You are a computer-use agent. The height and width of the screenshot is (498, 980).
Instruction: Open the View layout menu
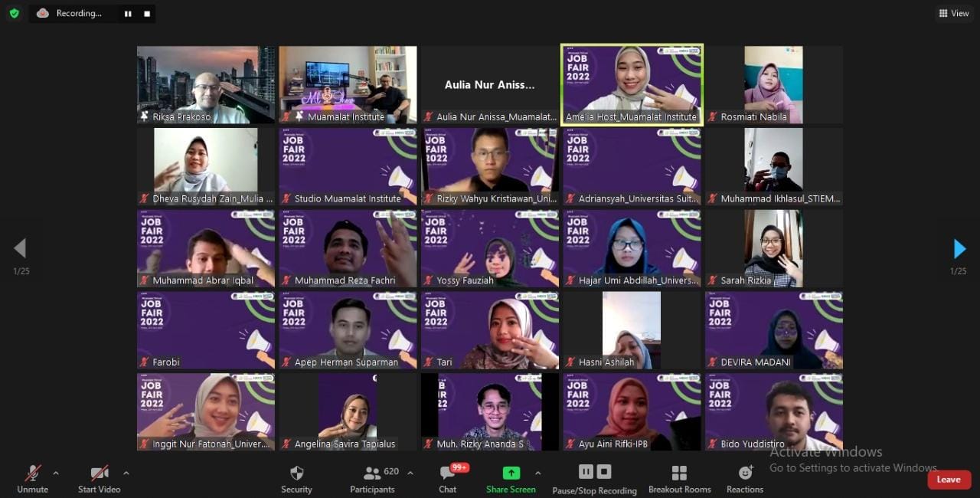click(x=953, y=13)
